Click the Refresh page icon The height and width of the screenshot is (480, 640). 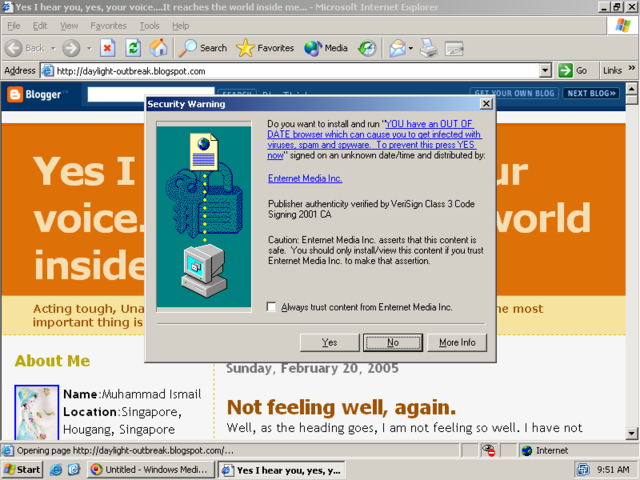[133, 47]
